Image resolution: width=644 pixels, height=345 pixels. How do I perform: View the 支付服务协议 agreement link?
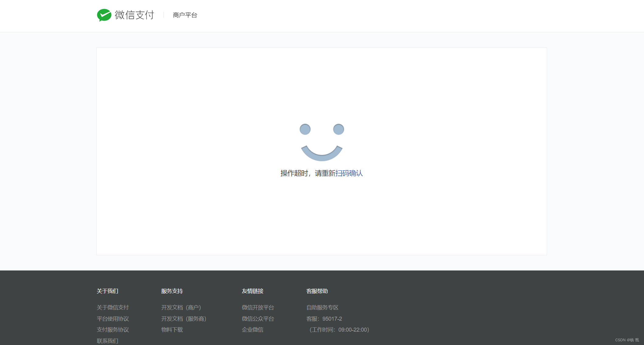pyautogui.click(x=112, y=329)
